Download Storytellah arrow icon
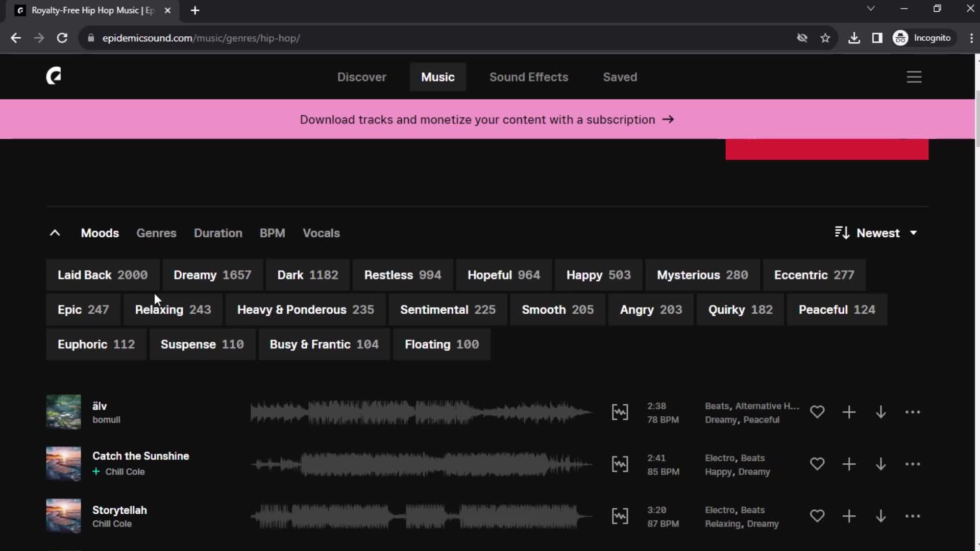 tap(881, 516)
